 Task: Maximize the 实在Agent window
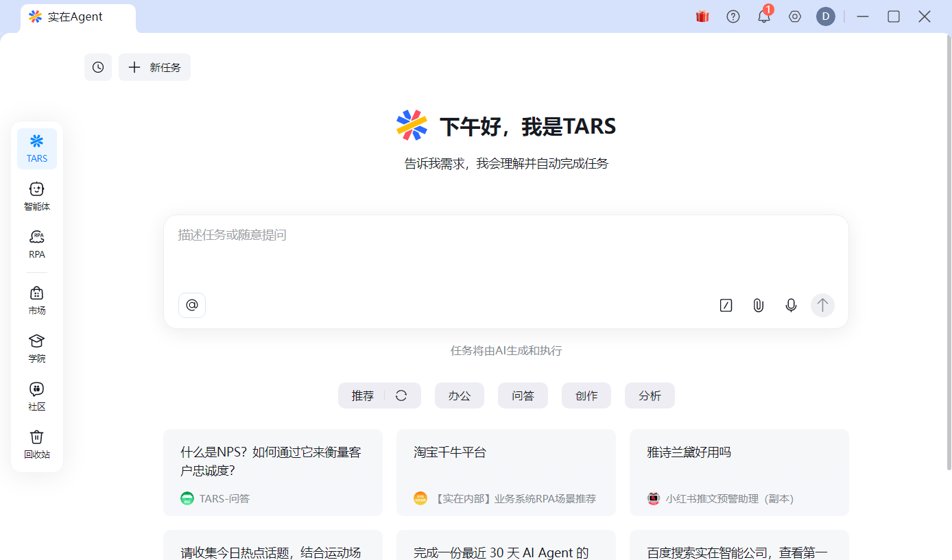coord(894,16)
